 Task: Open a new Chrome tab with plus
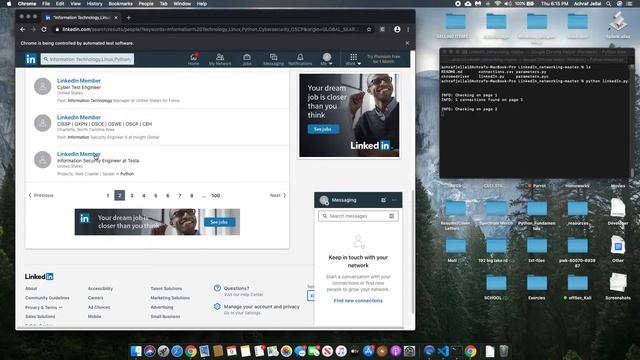click(128, 18)
